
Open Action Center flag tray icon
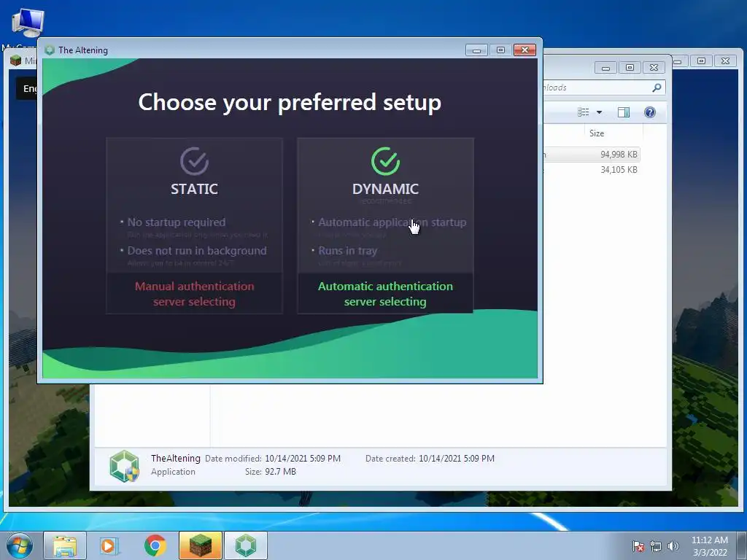tap(638, 546)
